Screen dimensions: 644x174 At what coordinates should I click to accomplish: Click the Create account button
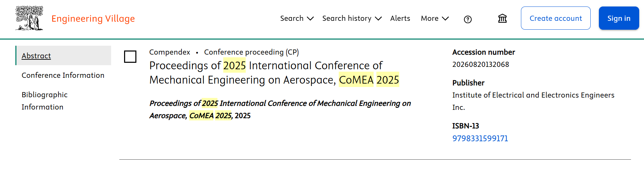555,18
